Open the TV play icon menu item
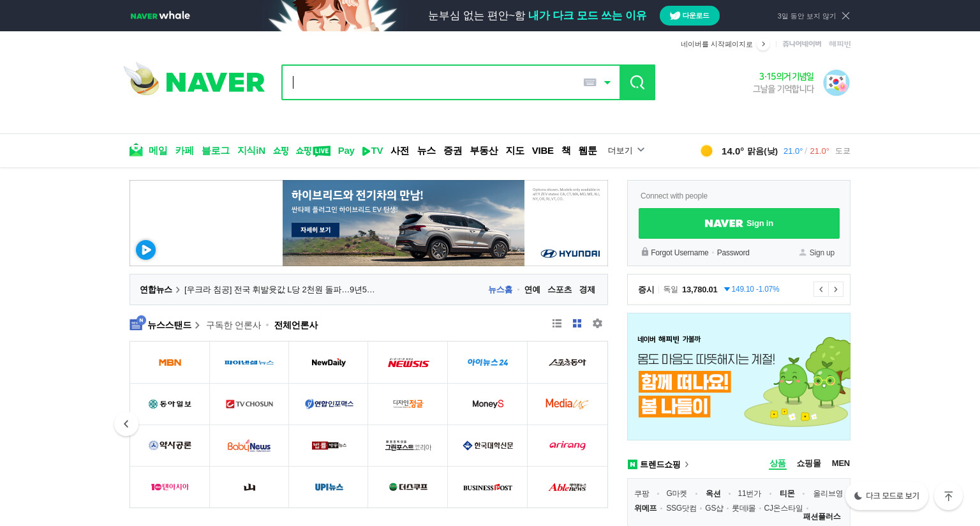980x526 pixels. 373,151
